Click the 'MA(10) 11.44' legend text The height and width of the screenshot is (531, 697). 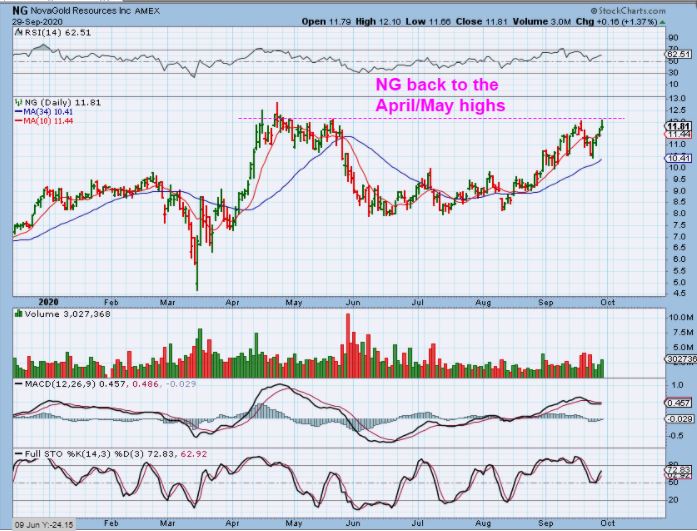click(x=48, y=120)
